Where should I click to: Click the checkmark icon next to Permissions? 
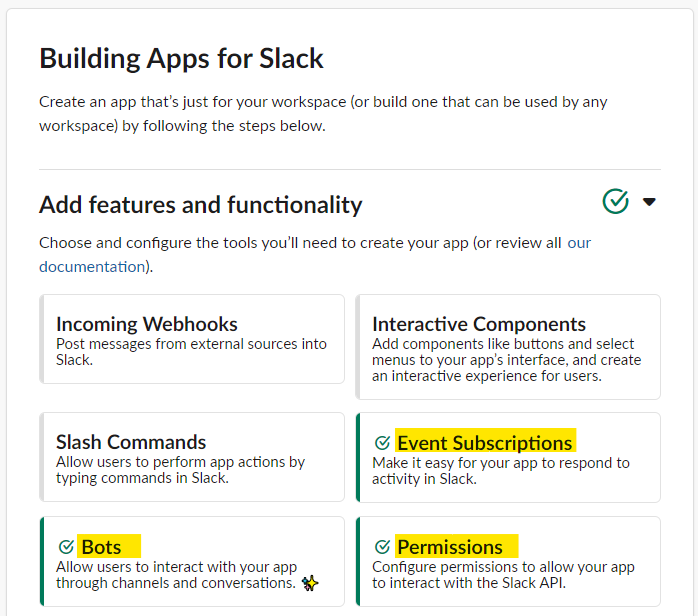(382, 547)
